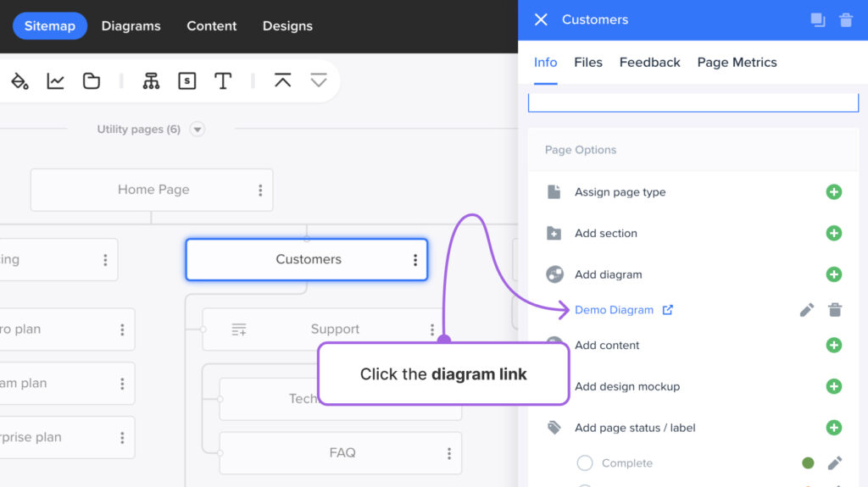Select the FAQ sitemap node
868x487 pixels.
coord(341,453)
